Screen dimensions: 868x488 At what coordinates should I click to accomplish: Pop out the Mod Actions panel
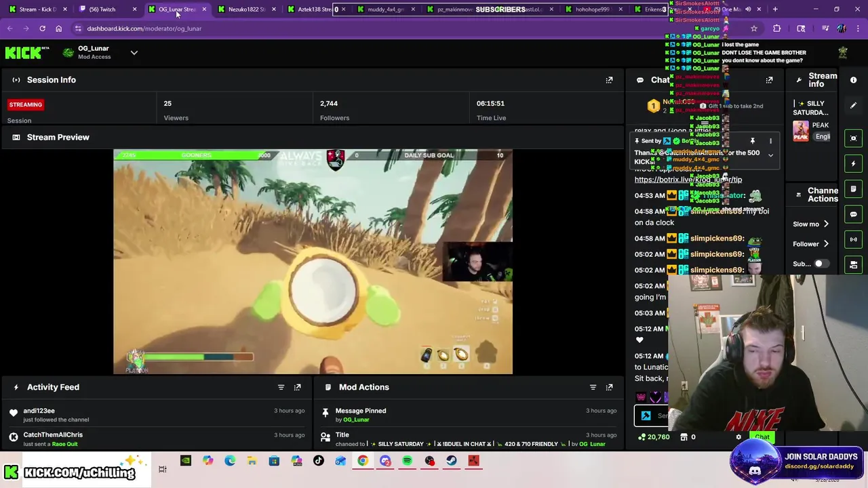[x=609, y=387]
